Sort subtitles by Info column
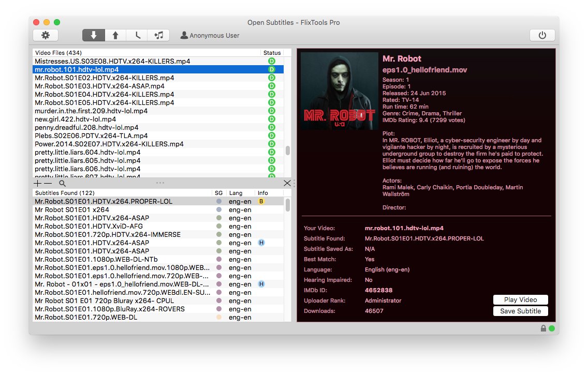 tap(269, 193)
